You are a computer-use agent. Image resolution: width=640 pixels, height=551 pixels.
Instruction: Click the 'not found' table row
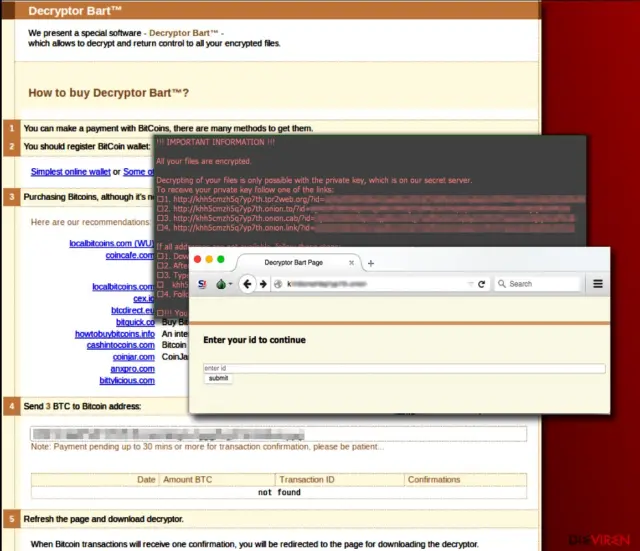click(x=279, y=493)
